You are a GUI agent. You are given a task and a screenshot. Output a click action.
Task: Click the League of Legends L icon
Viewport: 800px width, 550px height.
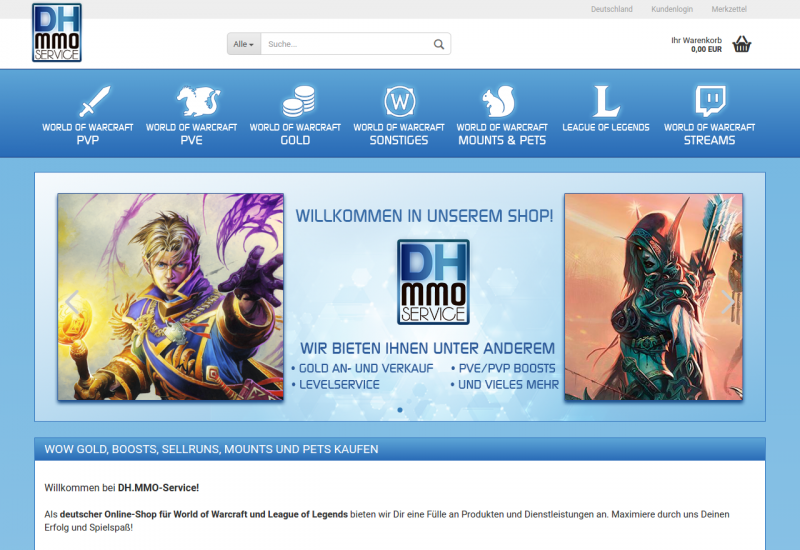(606, 101)
